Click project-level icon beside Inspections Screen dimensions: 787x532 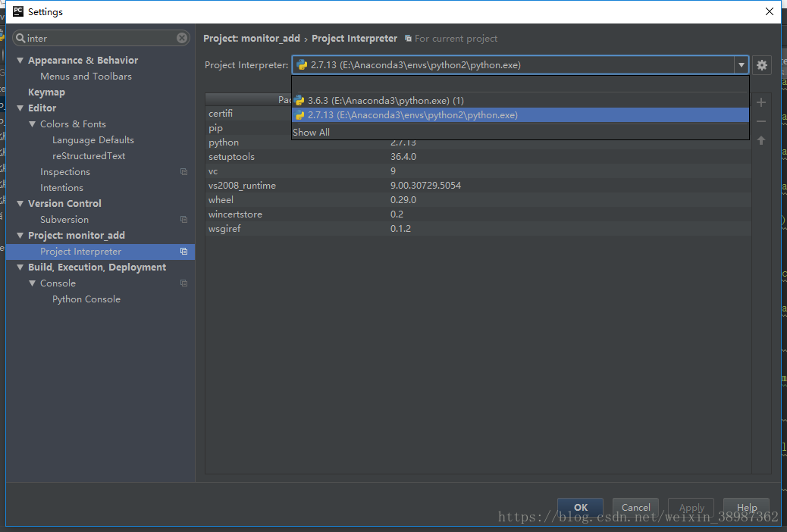[x=183, y=171]
